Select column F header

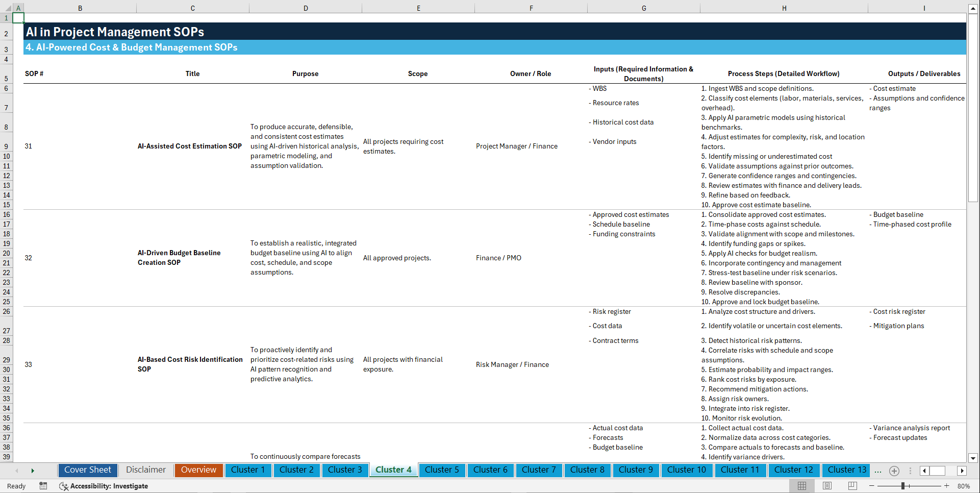click(x=531, y=8)
